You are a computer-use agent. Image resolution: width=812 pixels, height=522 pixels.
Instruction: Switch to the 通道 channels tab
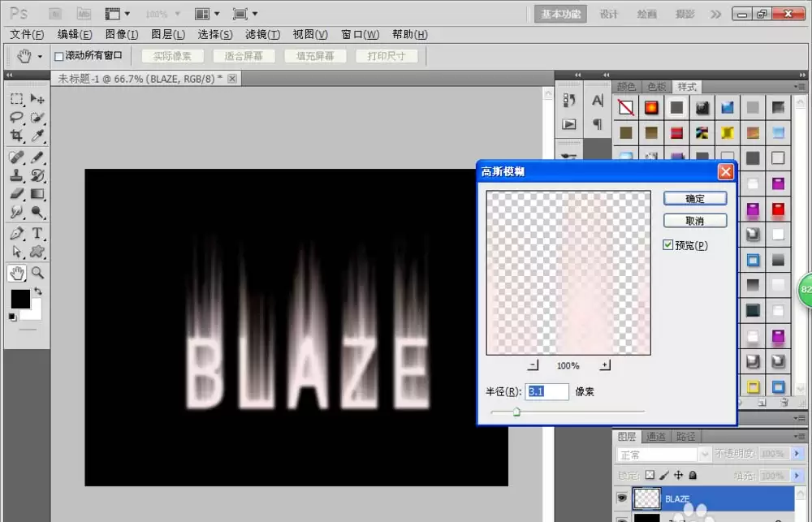click(656, 437)
